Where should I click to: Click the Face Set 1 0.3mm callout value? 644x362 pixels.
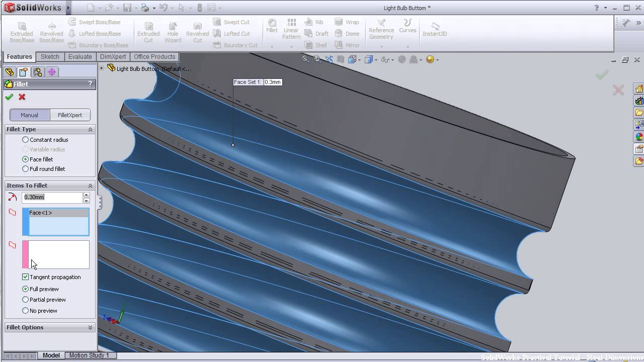point(272,82)
